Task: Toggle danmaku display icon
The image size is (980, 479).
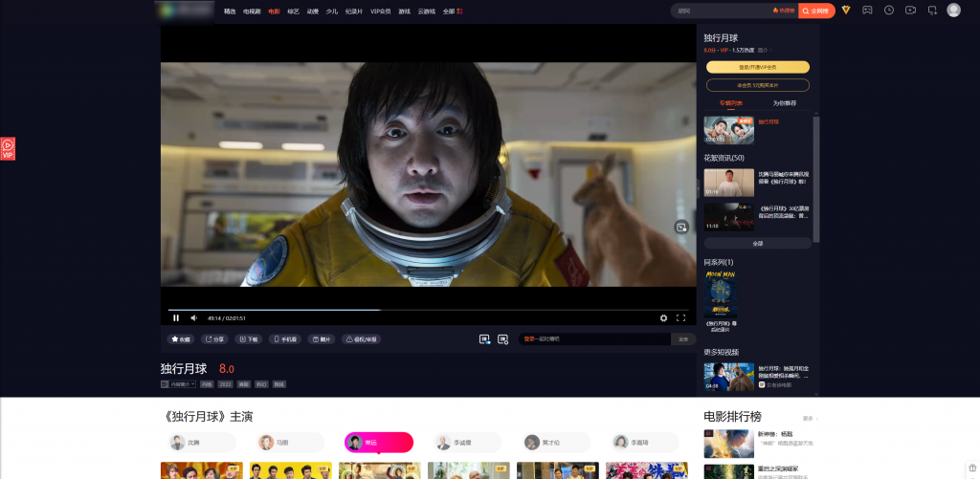Action: point(484,338)
